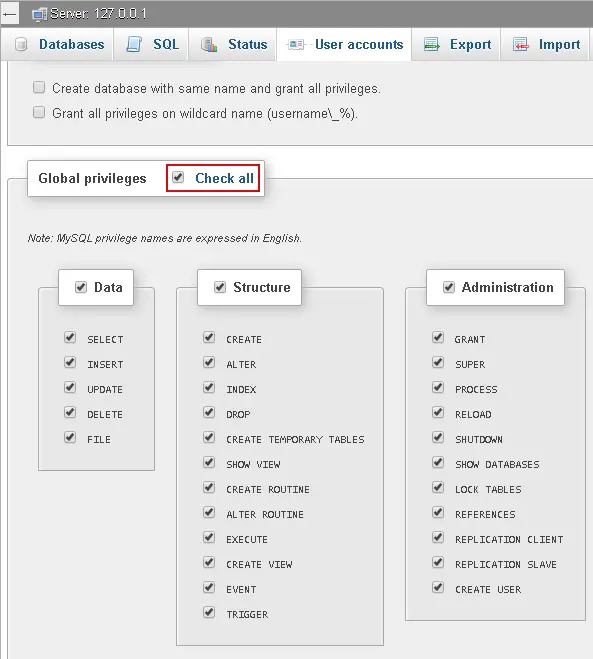
Task: Uncheck the CREATE VIEW privilege
Action: (209, 562)
